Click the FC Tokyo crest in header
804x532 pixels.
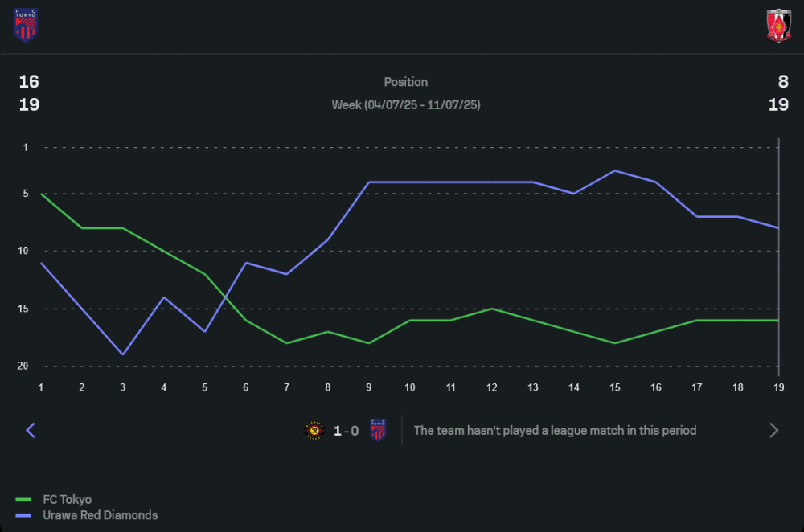click(26, 26)
